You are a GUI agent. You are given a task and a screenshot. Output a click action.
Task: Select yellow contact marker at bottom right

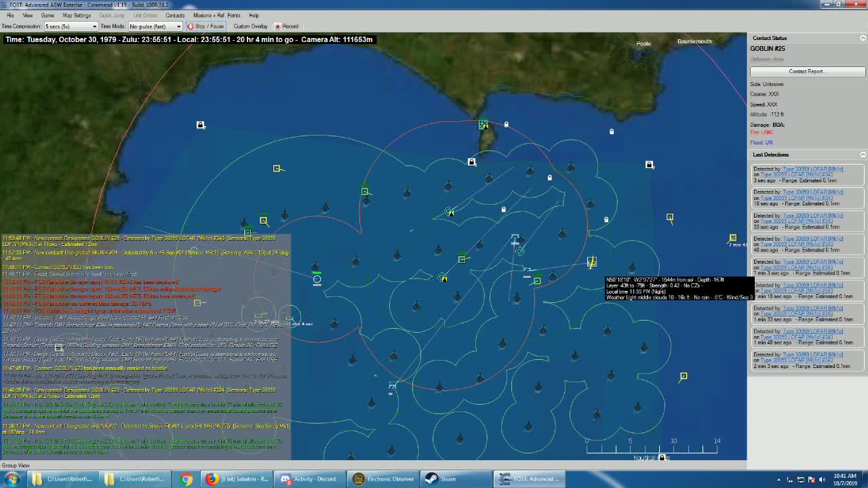[684, 376]
